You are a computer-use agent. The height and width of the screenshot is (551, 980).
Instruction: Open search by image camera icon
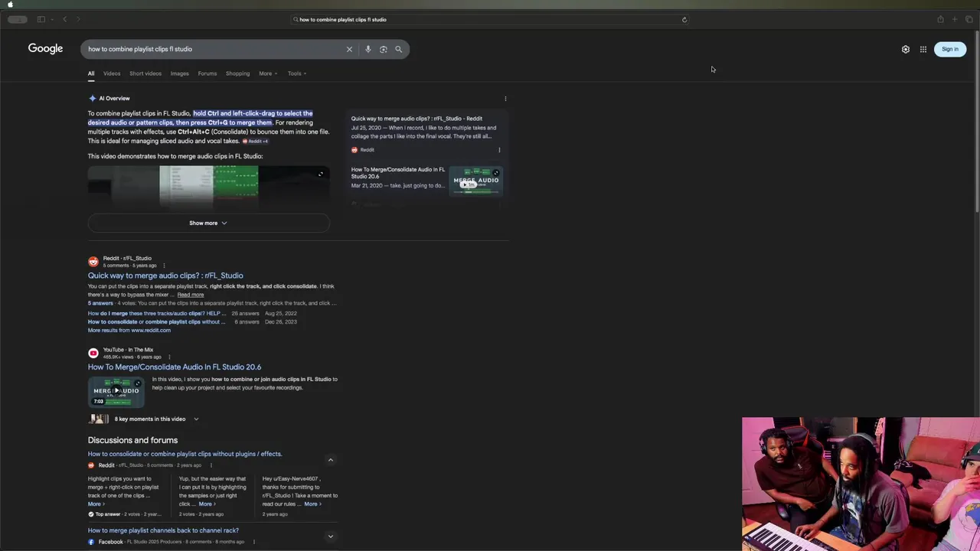[x=383, y=49]
